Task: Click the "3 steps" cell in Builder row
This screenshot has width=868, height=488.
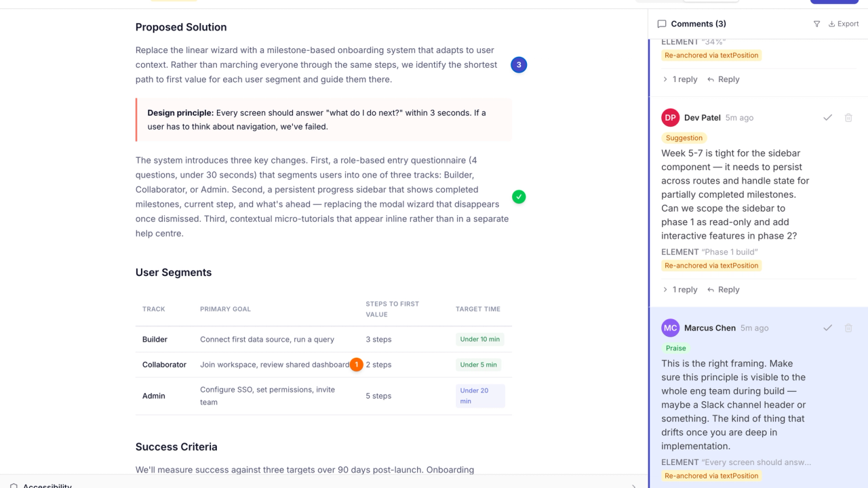Action: (x=378, y=340)
